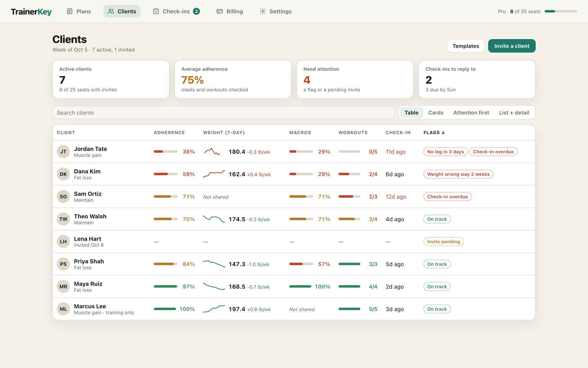Image resolution: width=588 pixels, height=368 pixels.
Task: Sort by the Adherence column header
Action: [x=169, y=133]
